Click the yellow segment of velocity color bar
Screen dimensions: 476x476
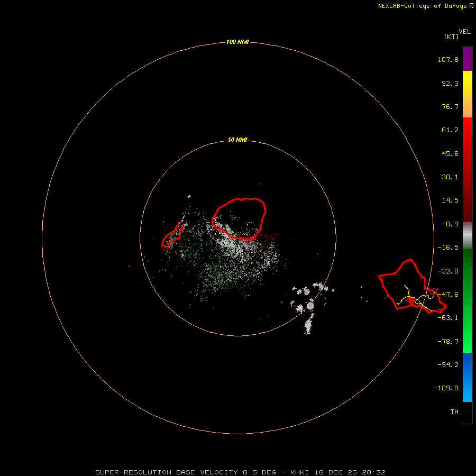coord(467,94)
